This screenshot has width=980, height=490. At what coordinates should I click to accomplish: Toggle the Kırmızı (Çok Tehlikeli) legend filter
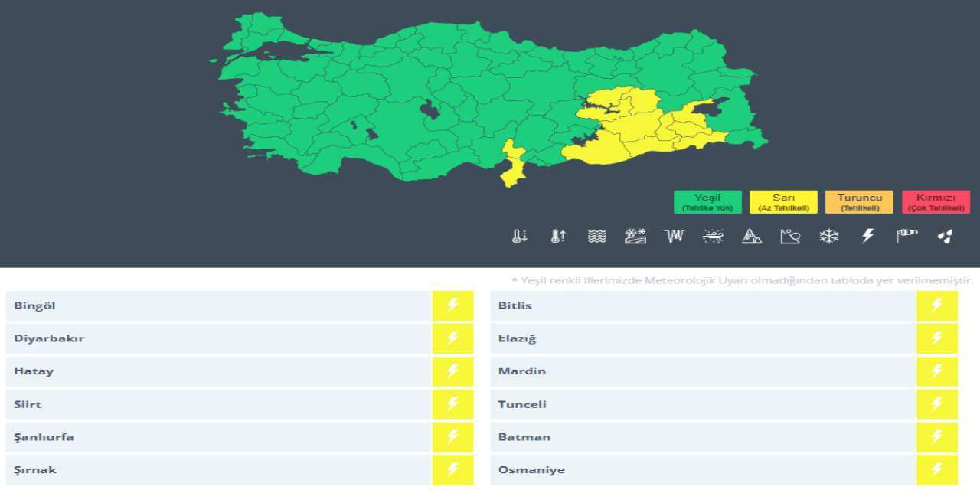click(x=936, y=201)
